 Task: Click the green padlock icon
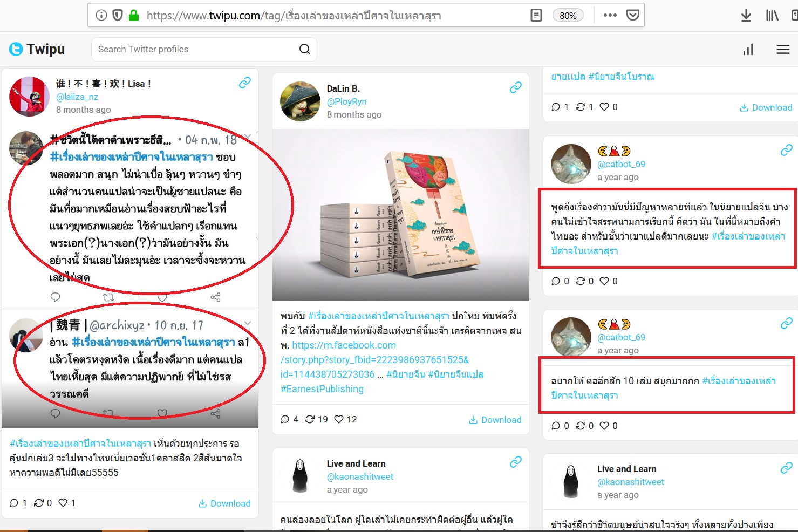click(x=134, y=15)
